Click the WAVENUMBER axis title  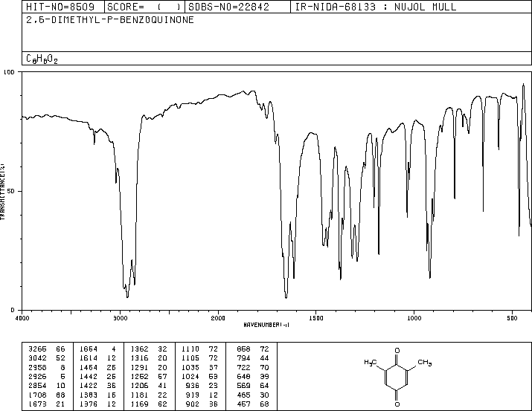point(266,325)
